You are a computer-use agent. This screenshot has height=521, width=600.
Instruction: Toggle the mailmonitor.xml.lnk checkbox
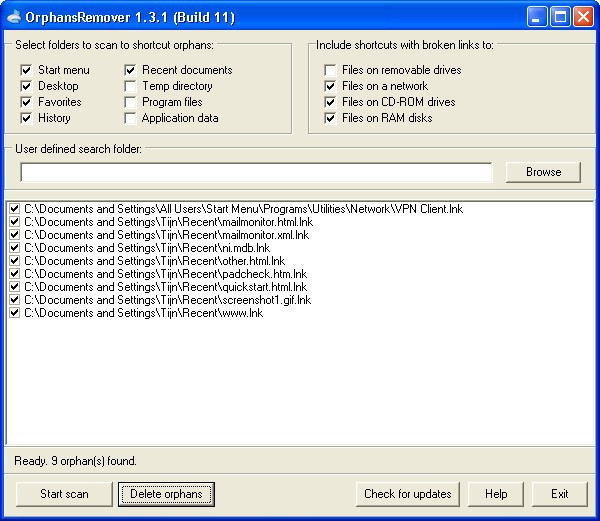point(15,235)
